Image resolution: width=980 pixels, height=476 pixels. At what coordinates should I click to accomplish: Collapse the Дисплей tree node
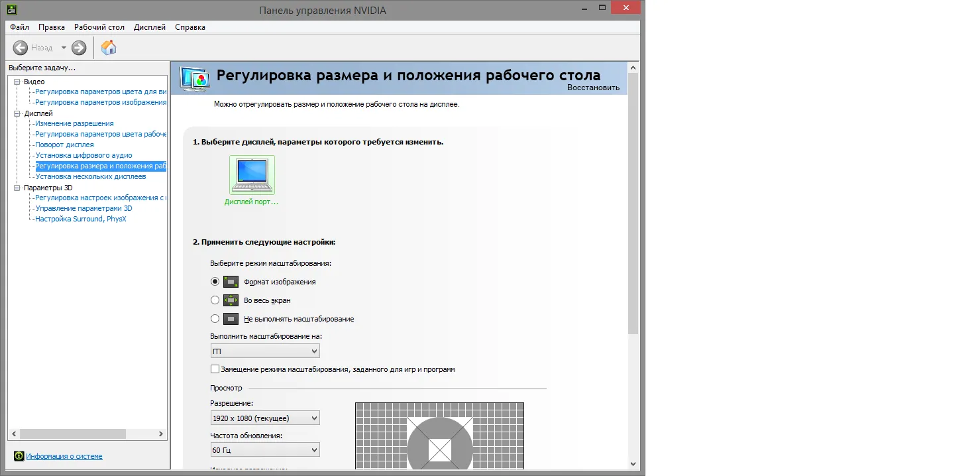point(17,113)
